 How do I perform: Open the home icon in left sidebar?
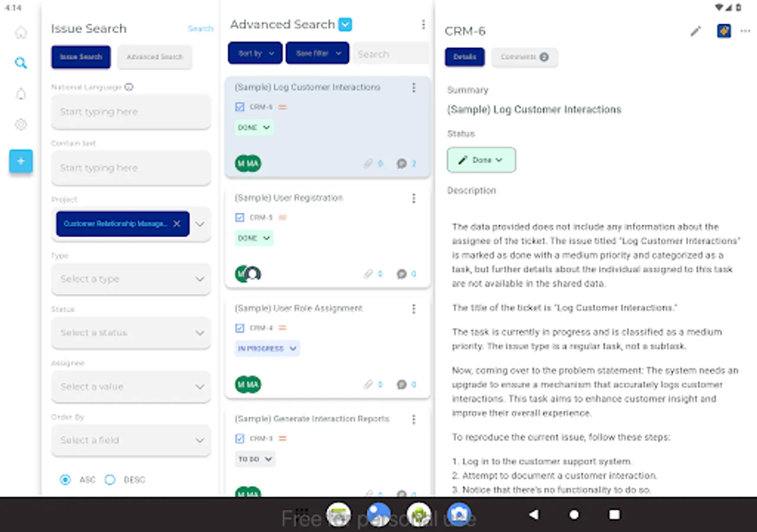pyautogui.click(x=21, y=32)
